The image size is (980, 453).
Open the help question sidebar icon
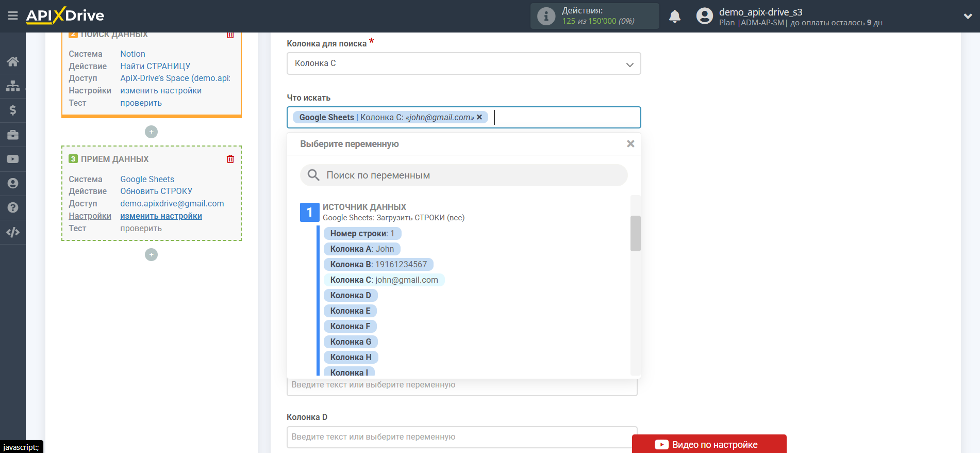tap(13, 207)
